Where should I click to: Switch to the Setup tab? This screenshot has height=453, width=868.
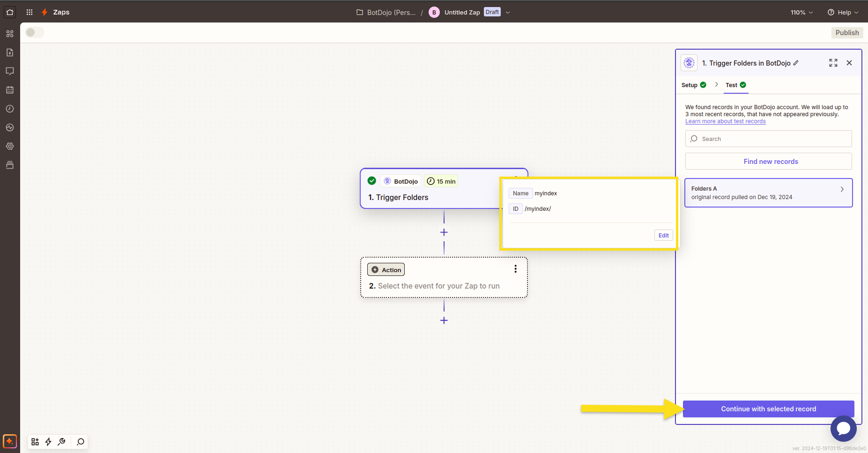pyautogui.click(x=694, y=85)
